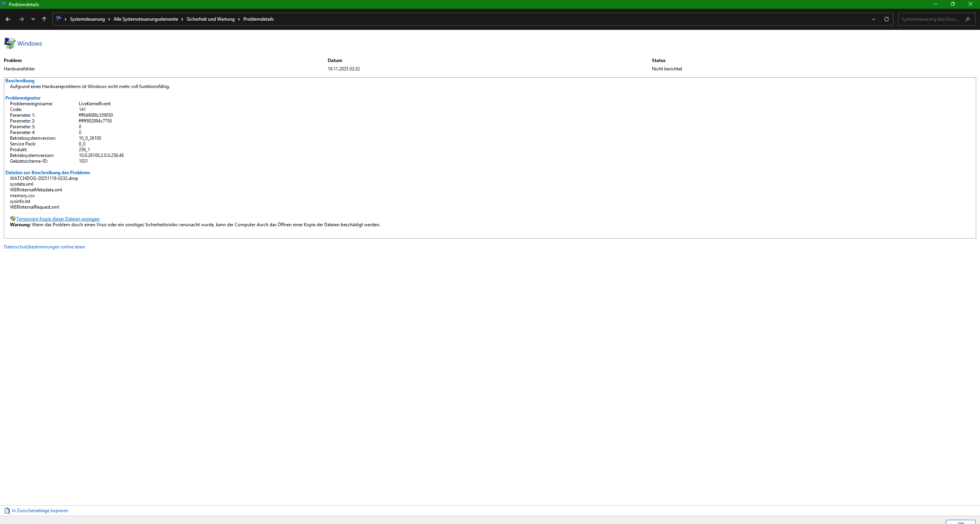Go up one level with up arrow
Viewport: 980px width, 524px height.
(44, 19)
